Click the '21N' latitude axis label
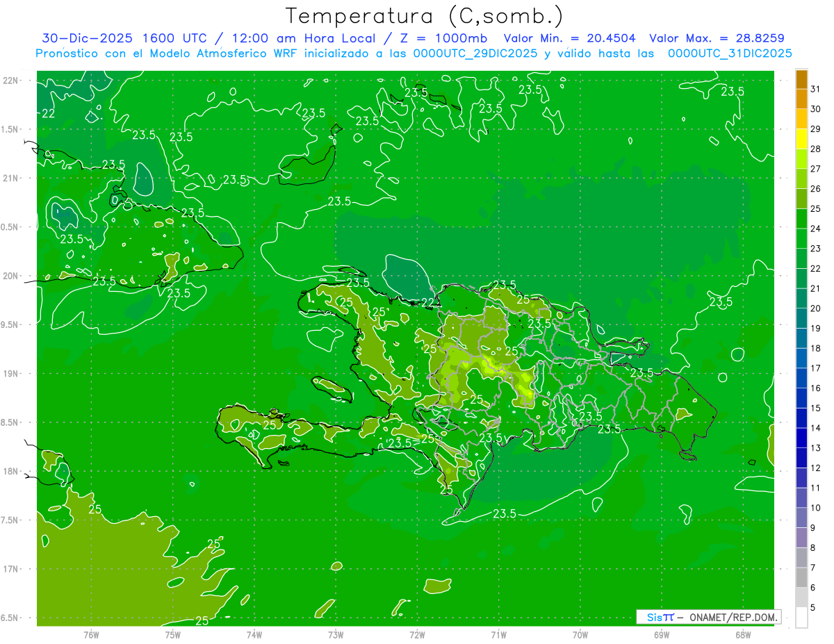 click(x=10, y=178)
